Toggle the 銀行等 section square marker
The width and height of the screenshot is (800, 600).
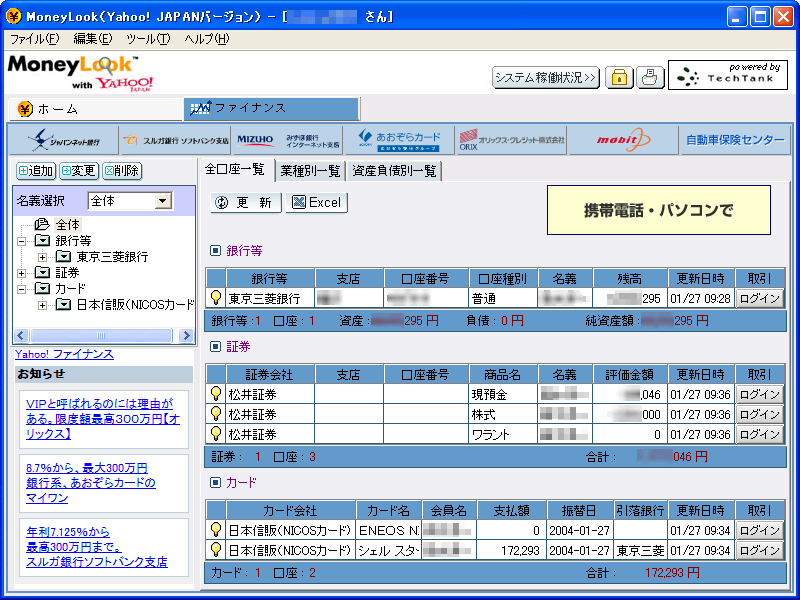[215, 251]
